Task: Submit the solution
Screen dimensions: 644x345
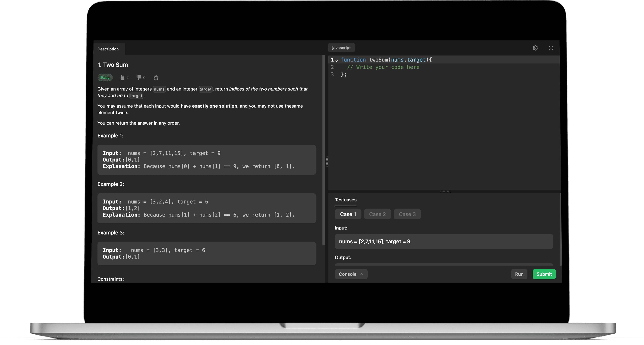Action: pyautogui.click(x=544, y=274)
